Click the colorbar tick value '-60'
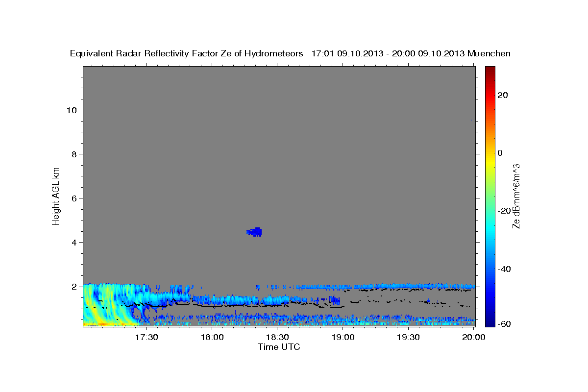The image size is (588, 392). click(504, 323)
